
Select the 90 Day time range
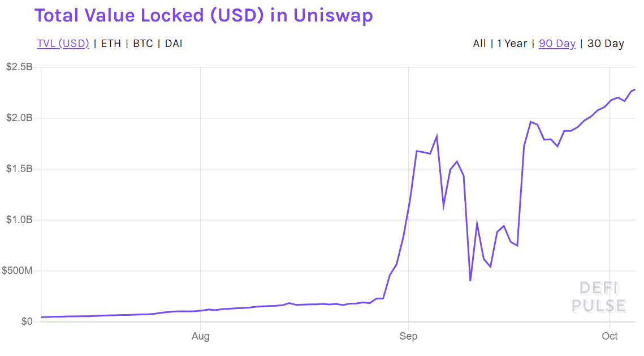[557, 44]
